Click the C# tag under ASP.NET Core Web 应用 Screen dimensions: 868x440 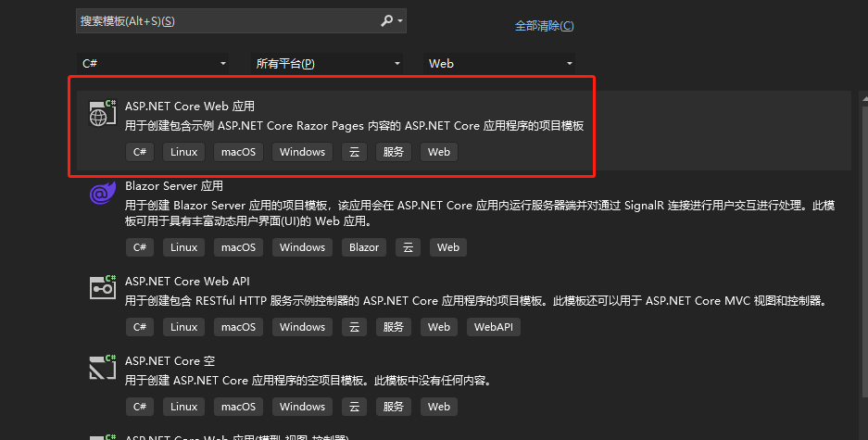click(x=140, y=152)
